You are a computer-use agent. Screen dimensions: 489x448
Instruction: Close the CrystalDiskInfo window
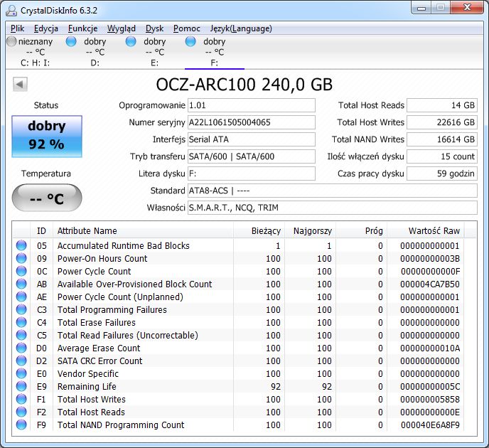pos(467,8)
